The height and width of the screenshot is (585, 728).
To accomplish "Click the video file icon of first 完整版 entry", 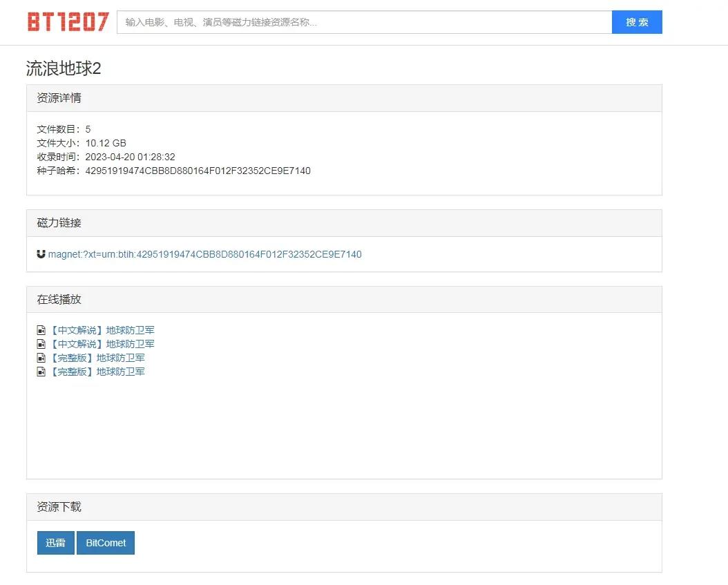I will pos(41,358).
